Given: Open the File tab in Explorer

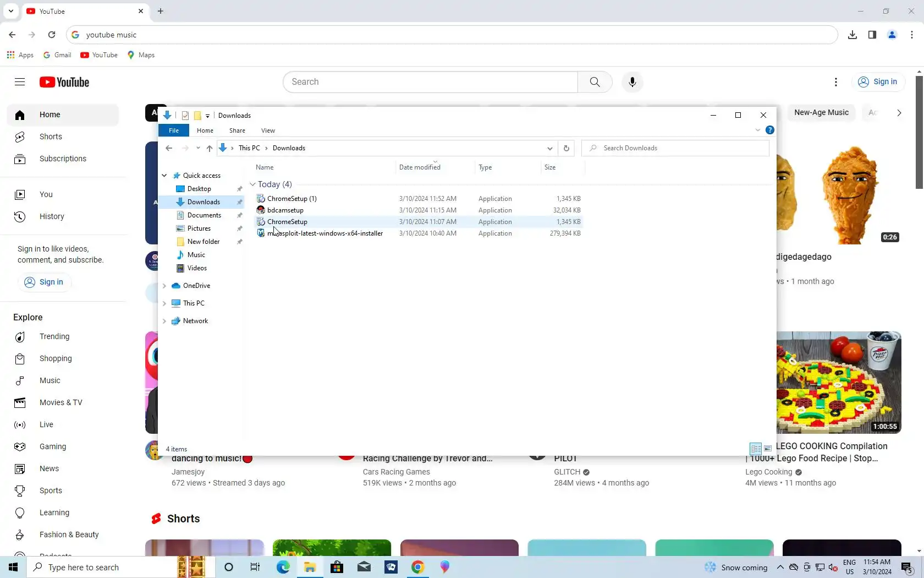Looking at the screenshot, I should click(174, 130).
